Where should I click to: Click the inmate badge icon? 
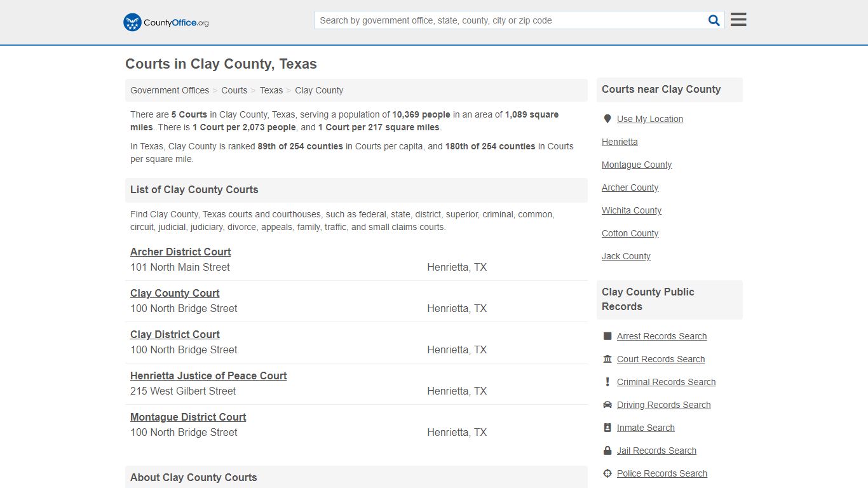(x=607, y=428)
